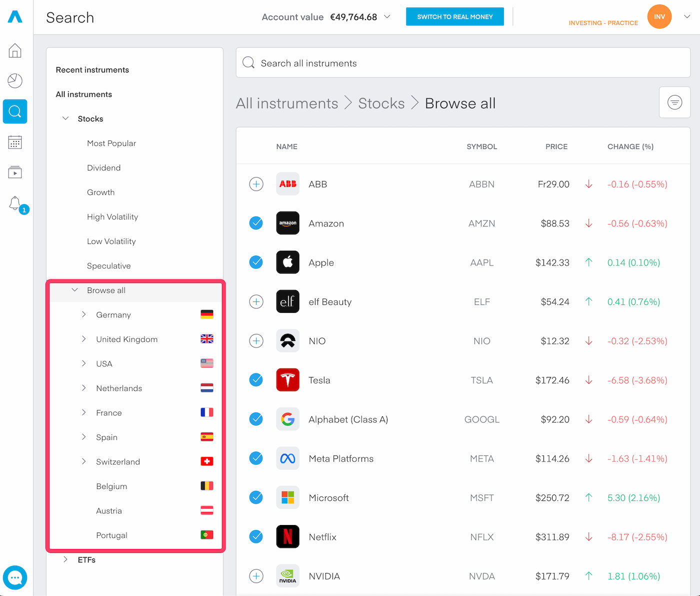Click the Microsoft logo
700x596 pixels.
click(287, 497)
